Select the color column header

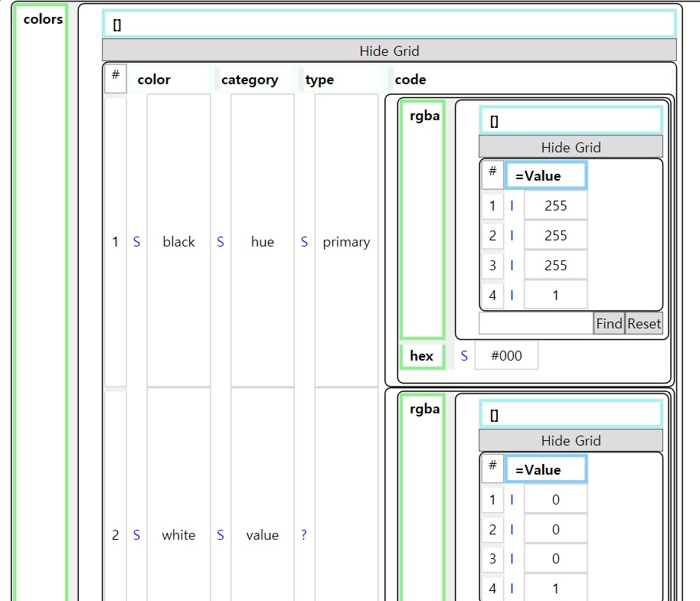(154, 80)
